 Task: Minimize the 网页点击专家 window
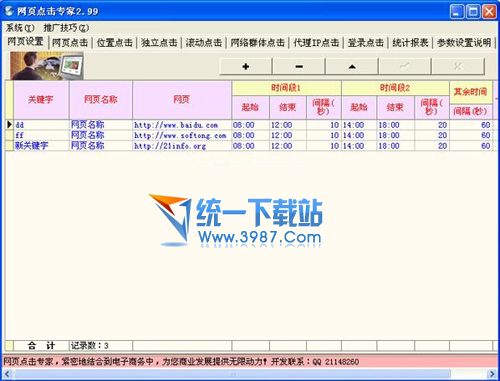click(457, 12)
